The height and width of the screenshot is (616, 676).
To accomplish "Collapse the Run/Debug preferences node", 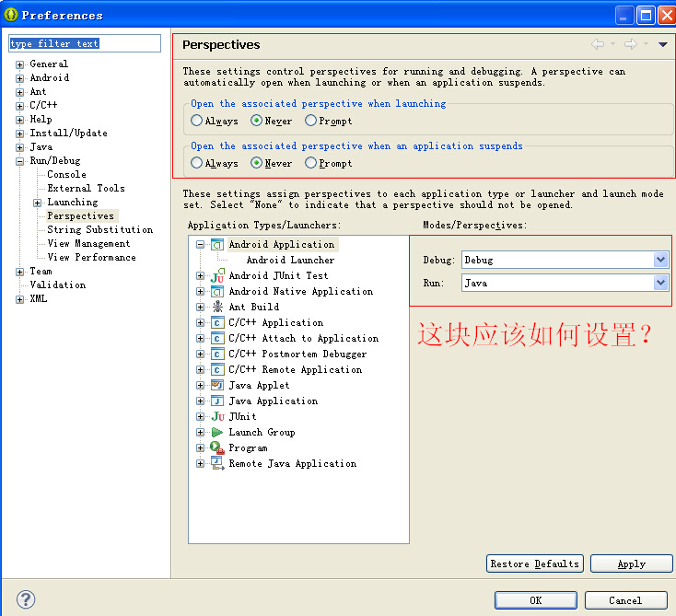I will pyautogui.click(x=20, y=161).
